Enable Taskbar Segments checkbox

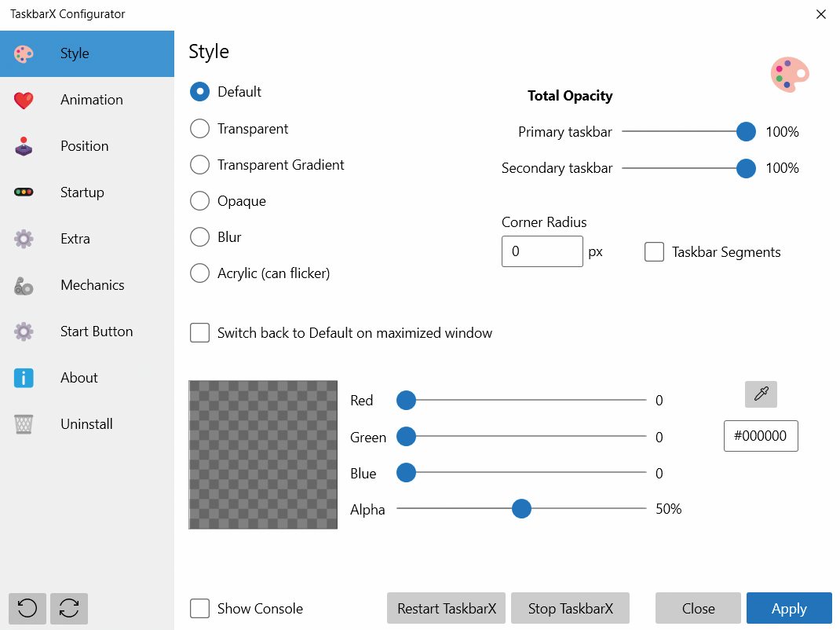click(654, 252)
